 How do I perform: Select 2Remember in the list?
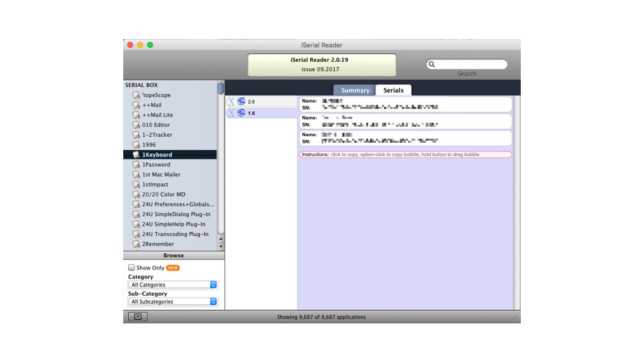[170, 244]
